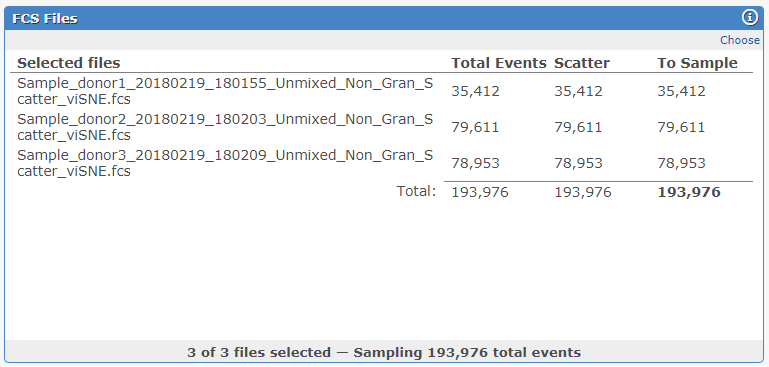Click the To Sample column header

point(697,63)
